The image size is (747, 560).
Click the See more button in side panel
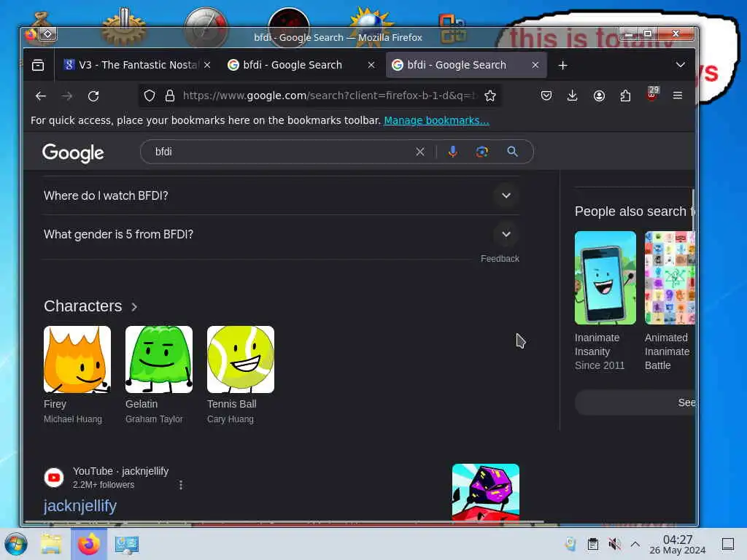(635, 402)
